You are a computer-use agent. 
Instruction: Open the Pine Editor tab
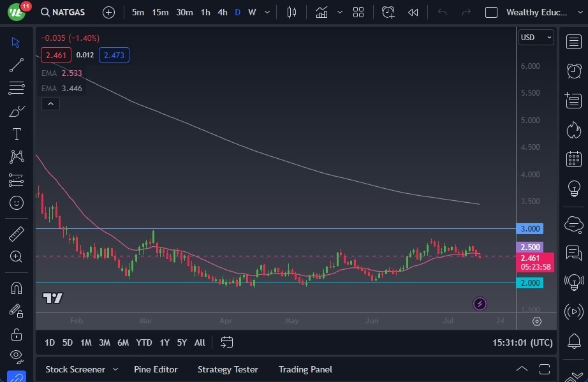(x=156, y=369)
